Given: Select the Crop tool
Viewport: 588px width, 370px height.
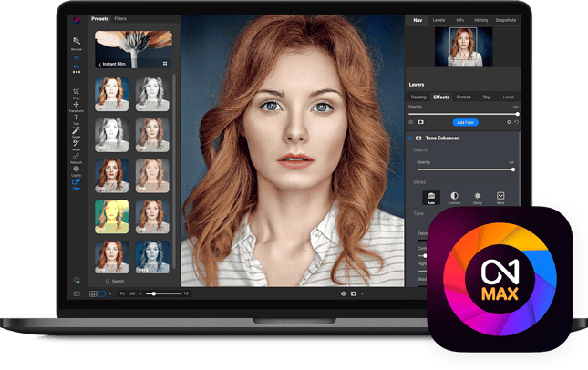Looking at the screenshot, I should coord(77,93).
